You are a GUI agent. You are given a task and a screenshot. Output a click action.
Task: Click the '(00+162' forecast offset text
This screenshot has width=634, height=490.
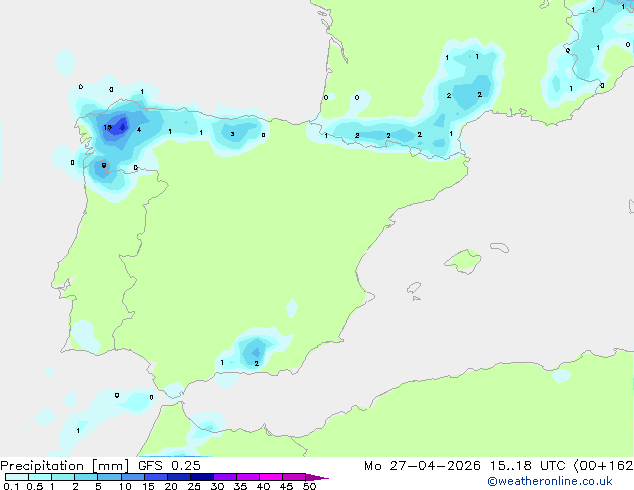pyautogui.click(x=603, y=466)
